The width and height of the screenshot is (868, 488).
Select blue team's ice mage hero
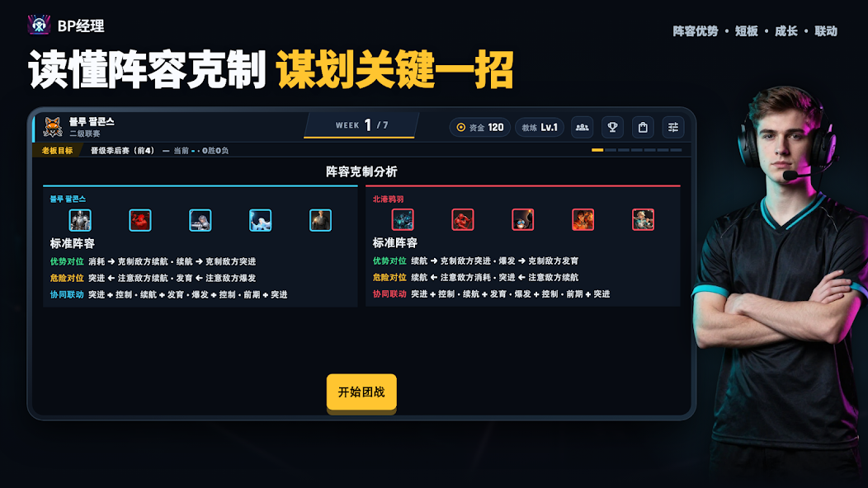(x=260, y=220)
